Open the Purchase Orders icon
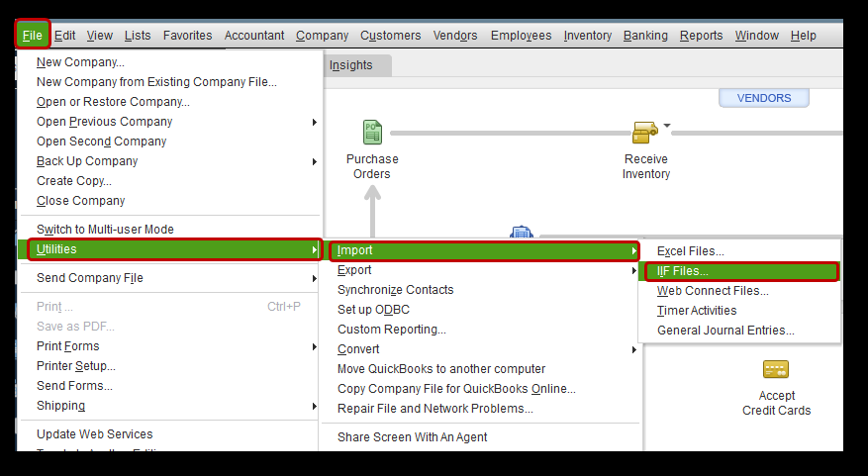 372,133
